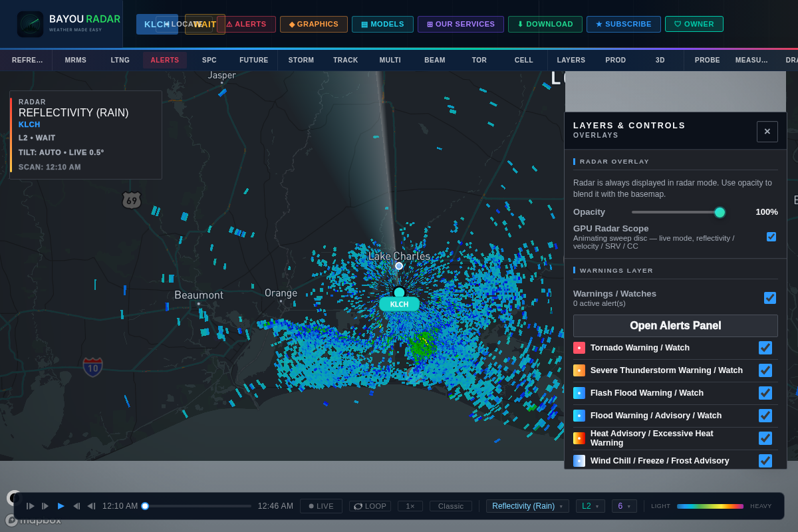The height and width of the screenshot is (532, 798).
Task: Click the Severe Thunderstorm orange color icon
Action: [579, 370]
